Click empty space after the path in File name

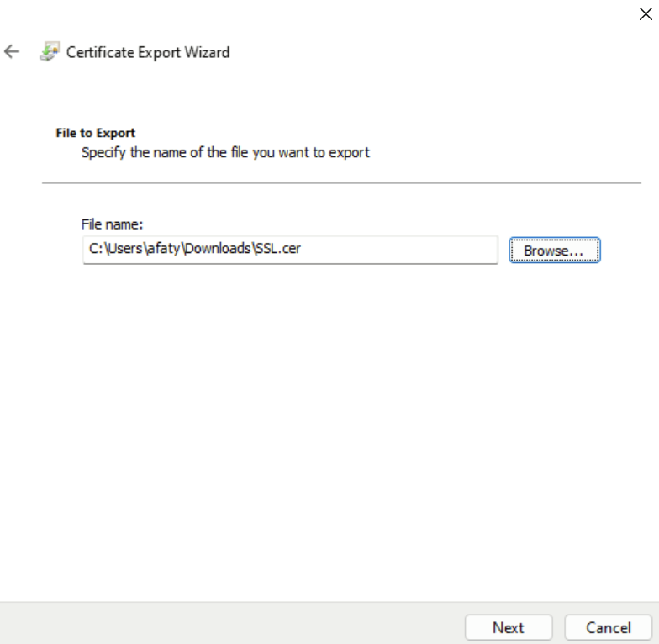pos(403,250)
